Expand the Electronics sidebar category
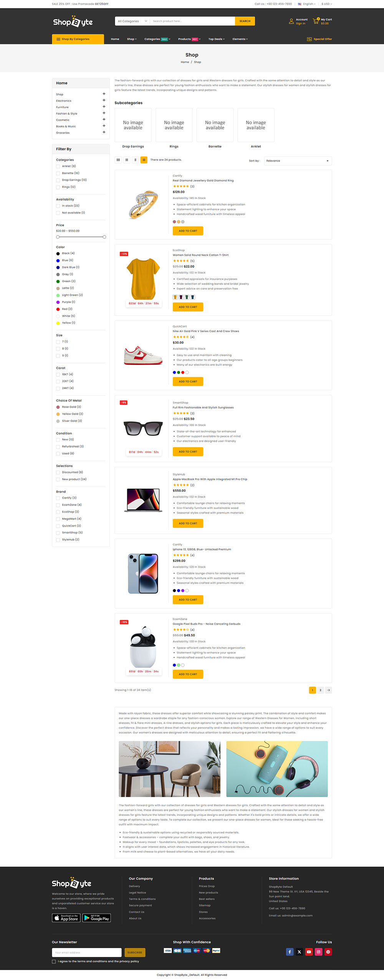Screen dimensions: 384x980 (x=104, y=100)
